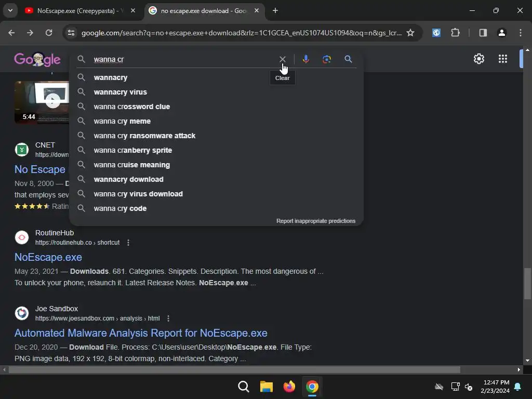The width and height of the screenshot is (532, 399).
Task: Open notifications bell in system tray
Action: click(518, 387)
